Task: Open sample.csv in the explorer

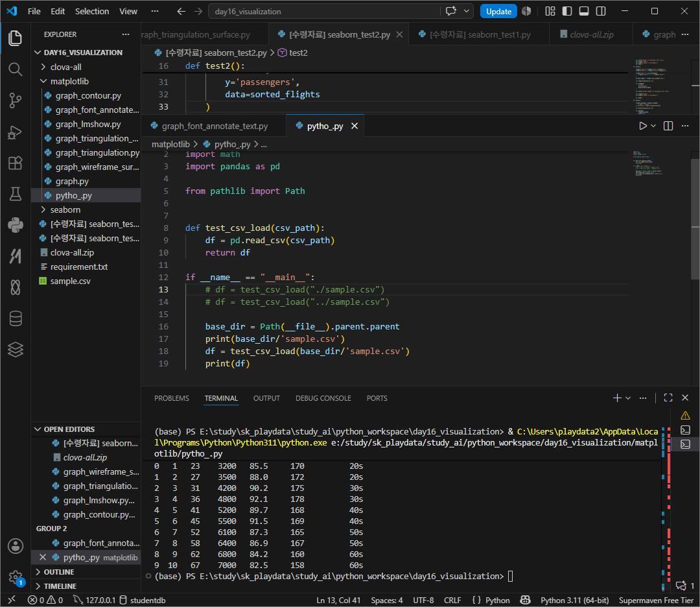Action: [x=70, y=281]
